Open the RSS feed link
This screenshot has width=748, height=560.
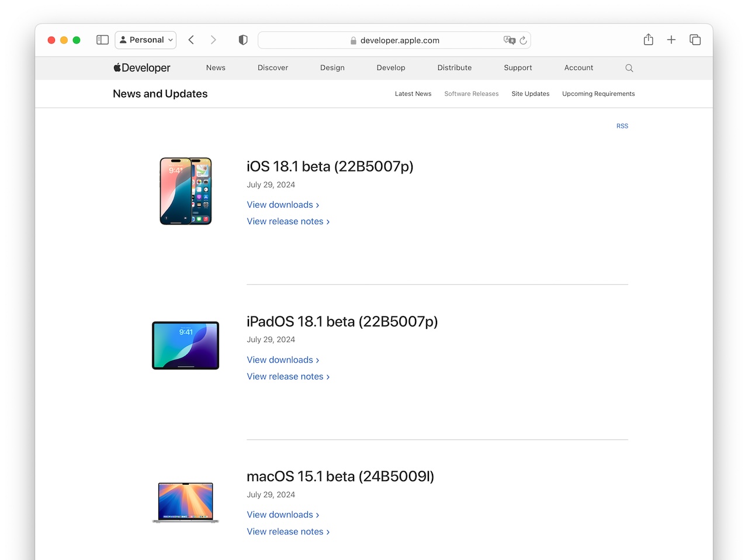pos(622,126)
